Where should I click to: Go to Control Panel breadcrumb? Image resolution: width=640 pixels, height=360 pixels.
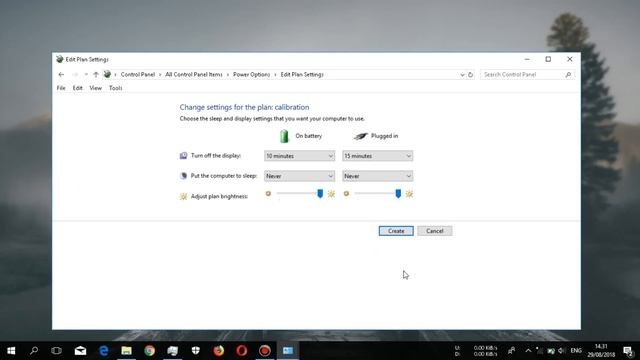138,75
